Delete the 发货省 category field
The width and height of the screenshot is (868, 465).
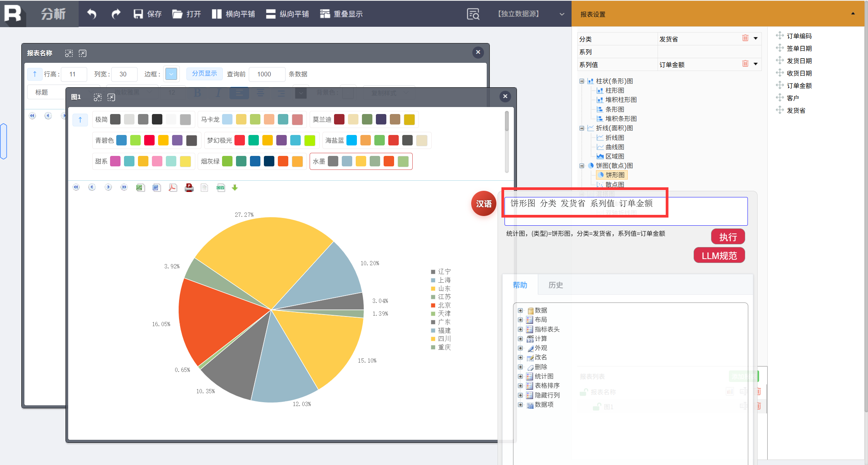(x=745, y=38)
